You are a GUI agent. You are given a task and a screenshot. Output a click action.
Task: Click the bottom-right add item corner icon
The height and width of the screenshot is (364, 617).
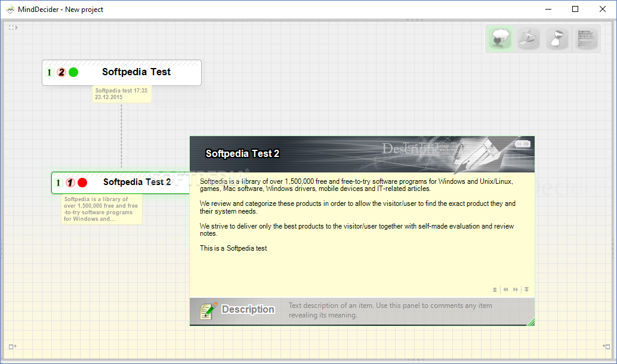606,347
